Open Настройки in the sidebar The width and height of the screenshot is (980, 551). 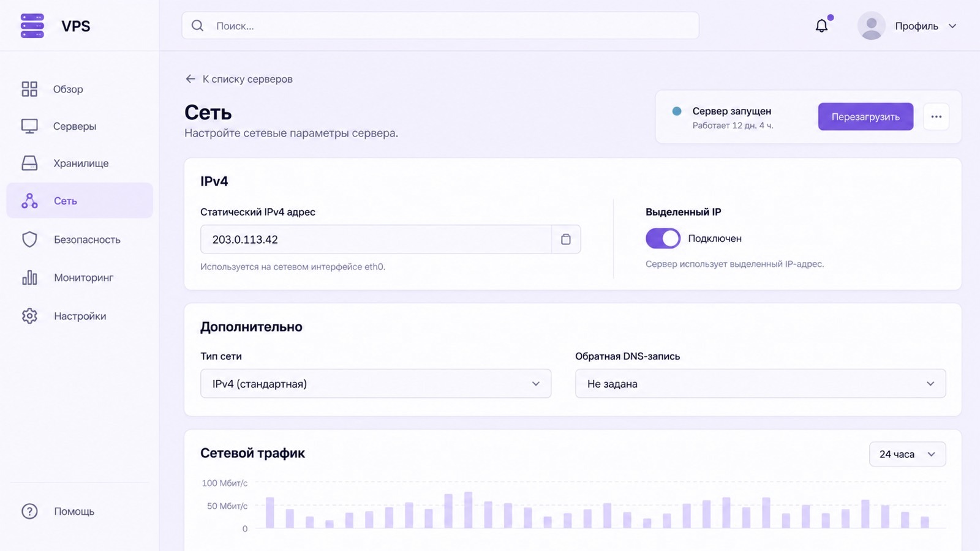click(80, 316)
